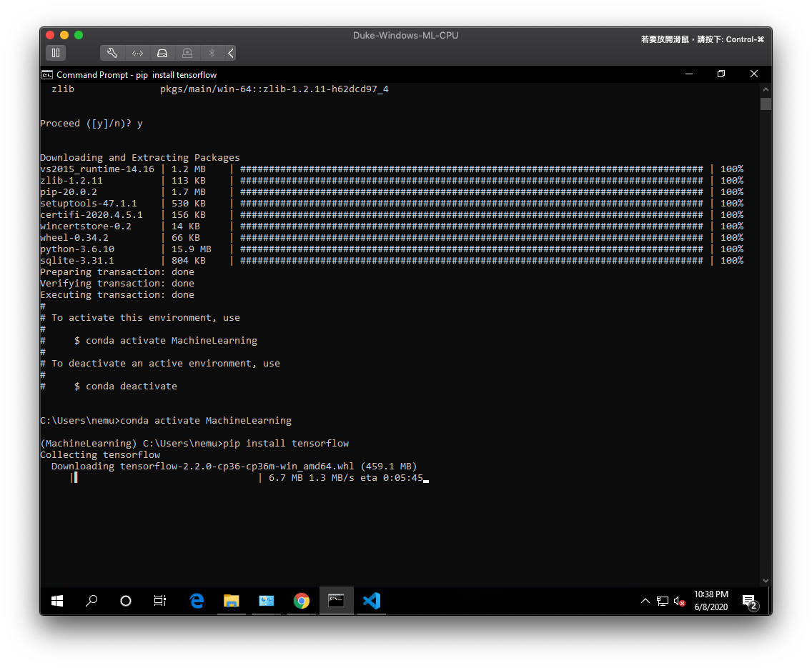Unmute the system volume in the tray

(678, 601)
